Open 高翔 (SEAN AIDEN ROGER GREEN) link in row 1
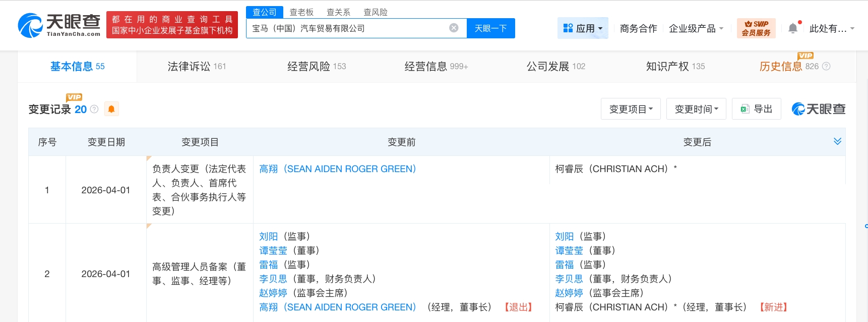 [337, 169]
